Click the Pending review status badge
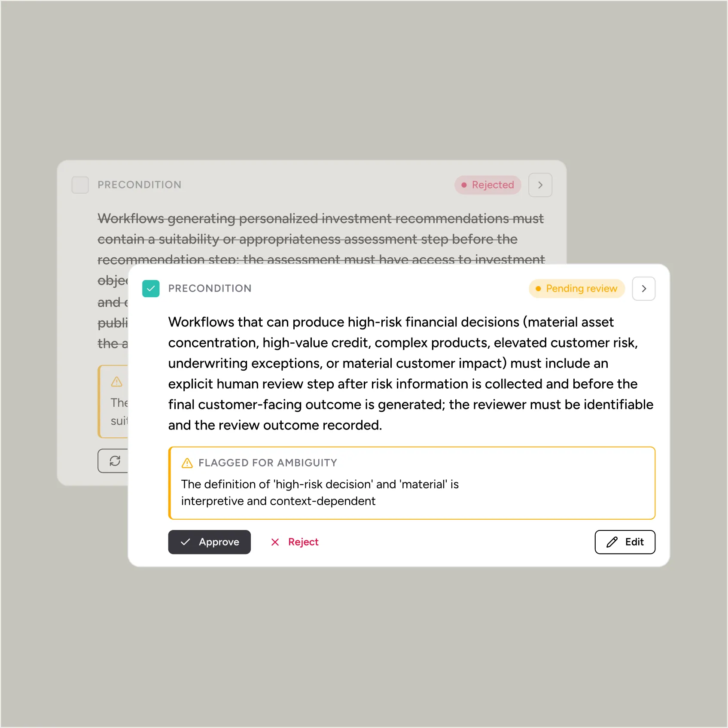The width and height of the screenshot is (728, 728). 577,289
